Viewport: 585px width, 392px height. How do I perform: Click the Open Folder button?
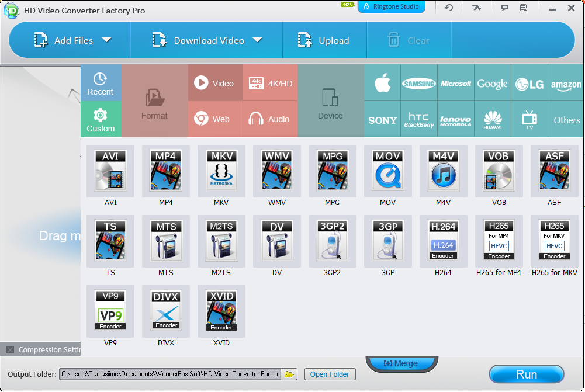click(330, 374)
